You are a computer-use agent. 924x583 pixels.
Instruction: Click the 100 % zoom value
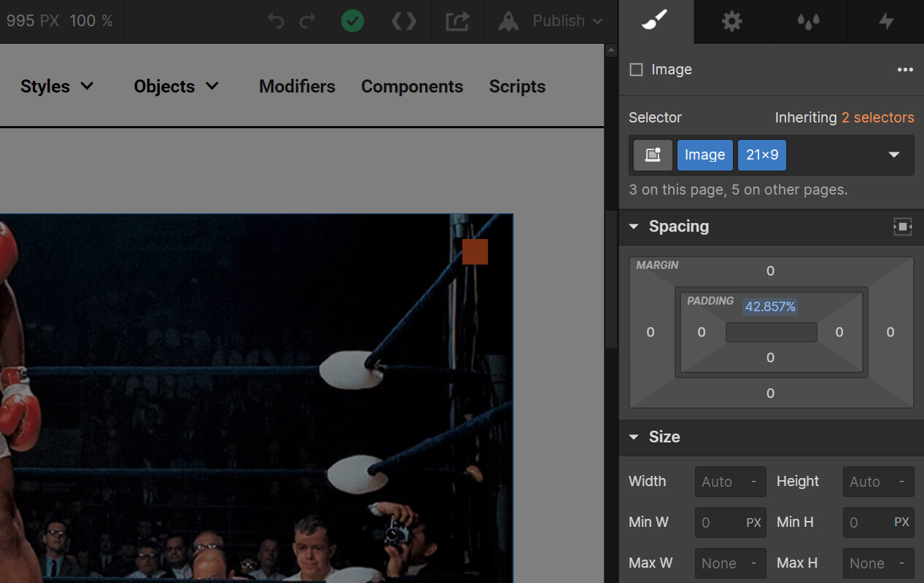coord(91,21)
